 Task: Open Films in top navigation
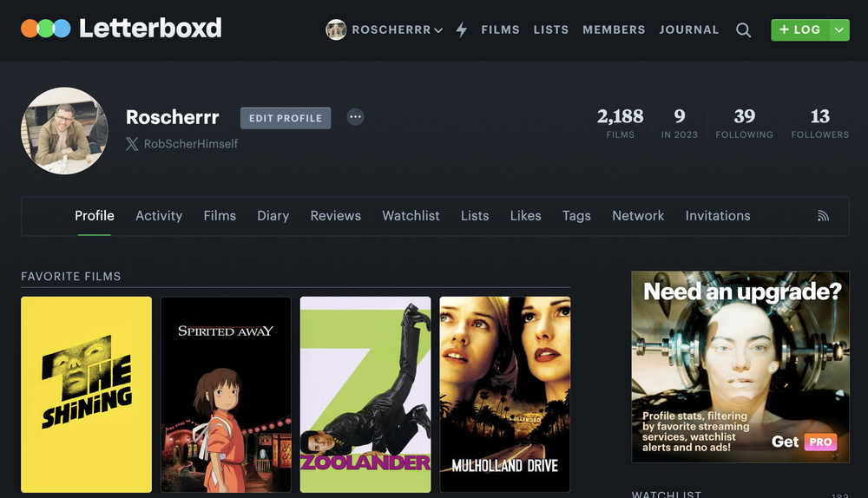[501, 29]
